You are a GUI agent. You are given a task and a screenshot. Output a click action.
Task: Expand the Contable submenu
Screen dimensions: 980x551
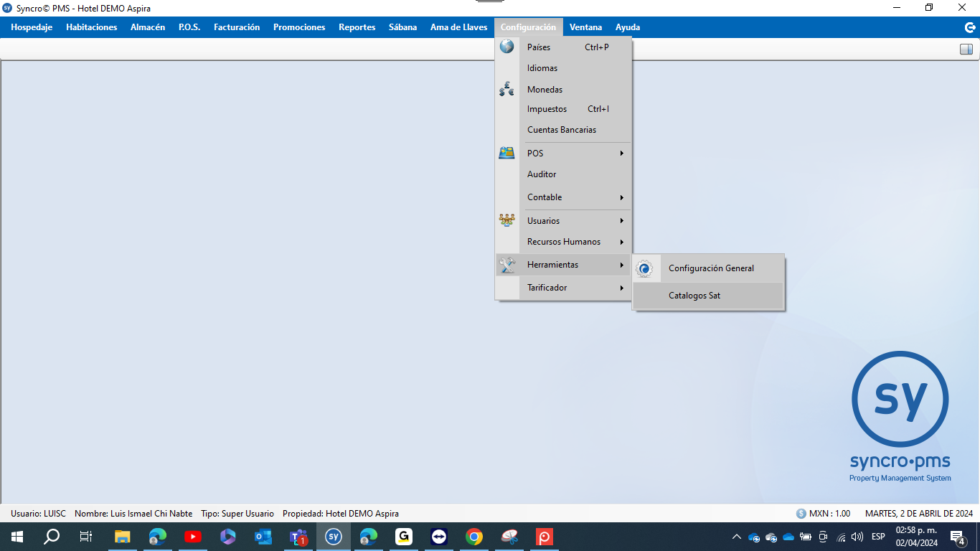tap(563, 197)
